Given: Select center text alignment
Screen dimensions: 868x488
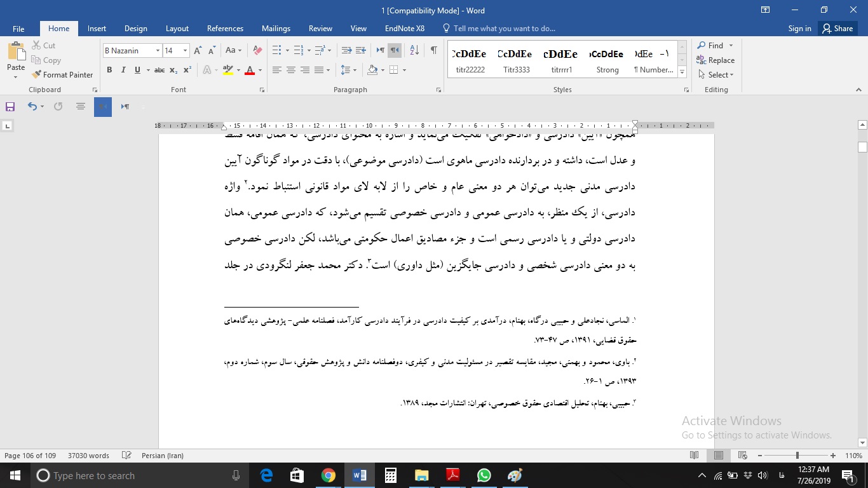Looking at the screenshot, I should pos(290,70).
